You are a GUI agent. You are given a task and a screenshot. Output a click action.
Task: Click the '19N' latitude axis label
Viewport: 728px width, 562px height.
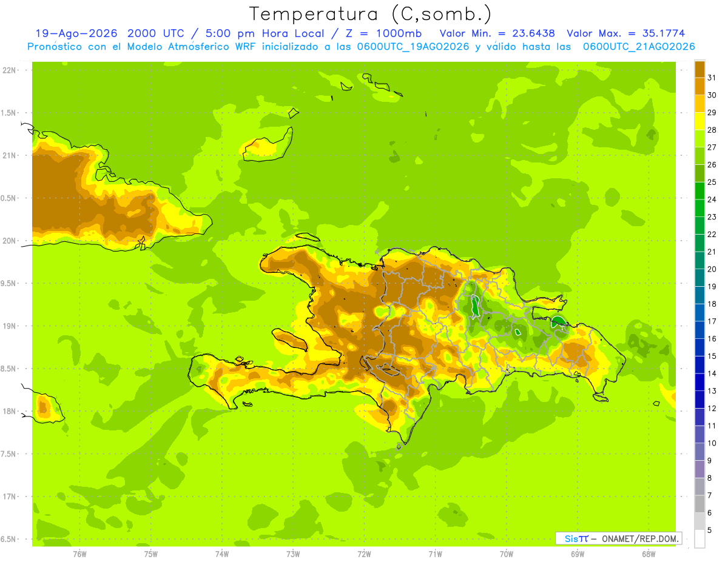pyautogui.click(x=10, y=326)
